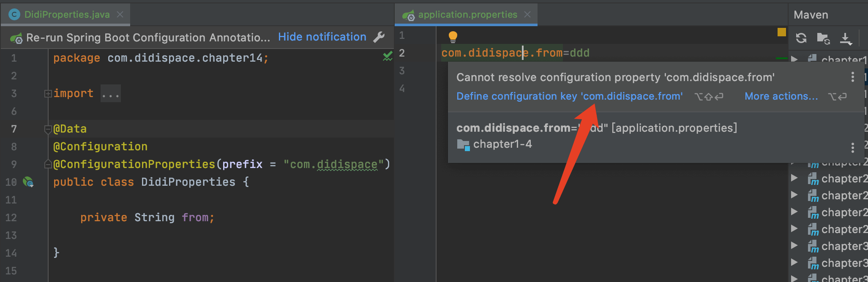868x282 pixels.
Task: Switch to the application.properties tab
Action: [x=467, y=15]
